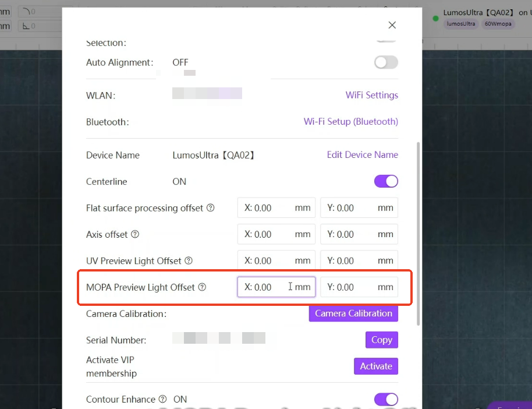532x409 pixels.
Task: Click Activate VIP membership button
Action: point(376,366)
